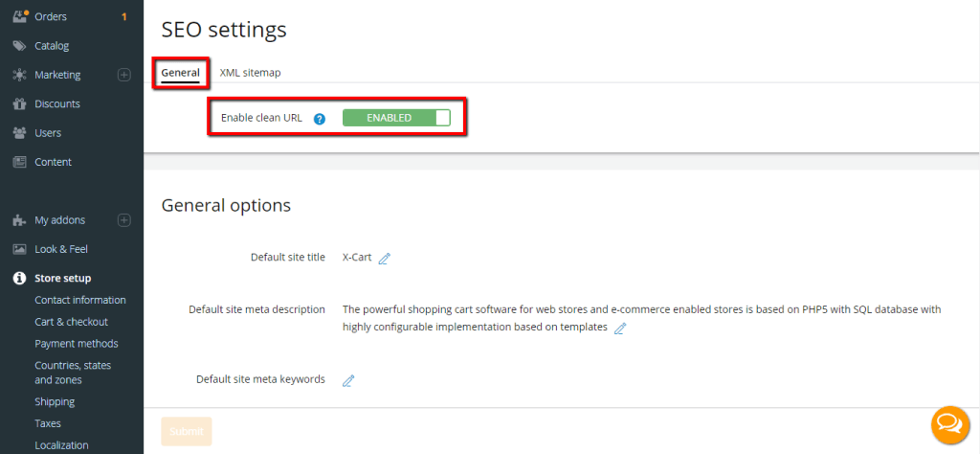Click the Content newspaper icon
Viewport: 980px width, 454px height.
coord(20,162)
